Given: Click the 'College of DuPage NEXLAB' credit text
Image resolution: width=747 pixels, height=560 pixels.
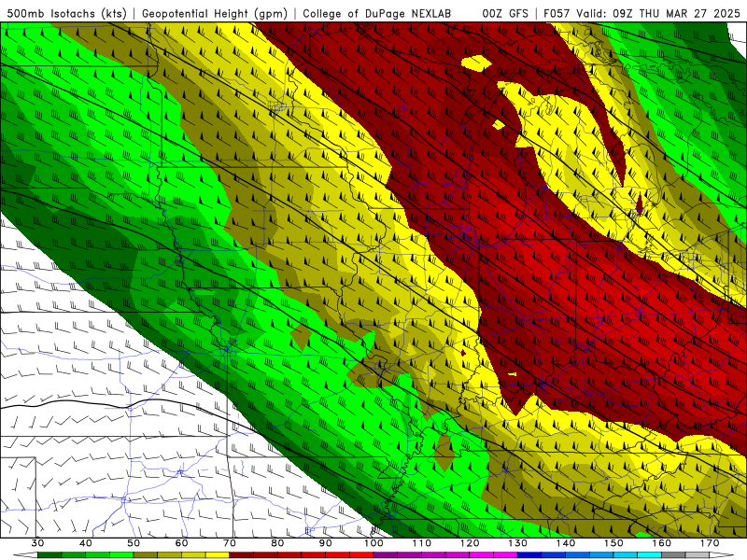Looking at the screenshot, I should coord(377,13).
